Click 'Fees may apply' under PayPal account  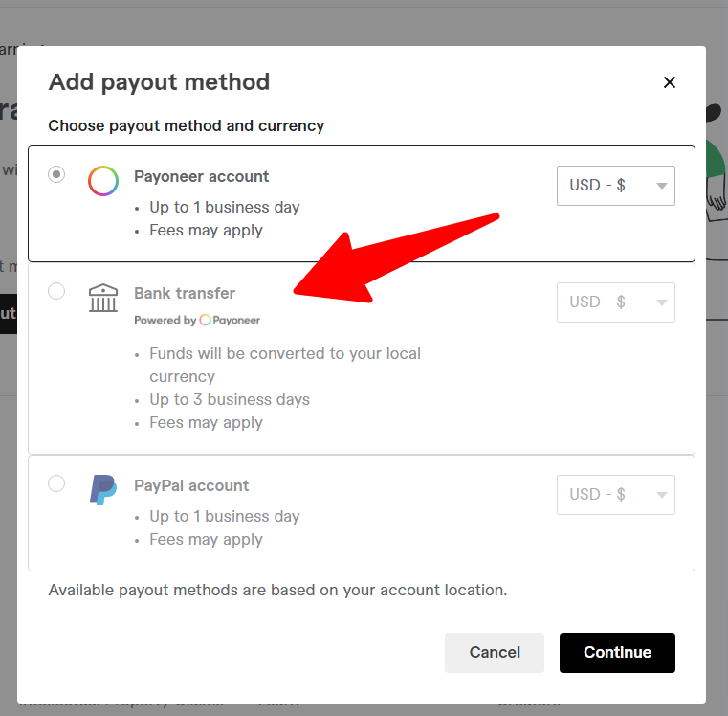pyautogui.click(x=206, y=540)
